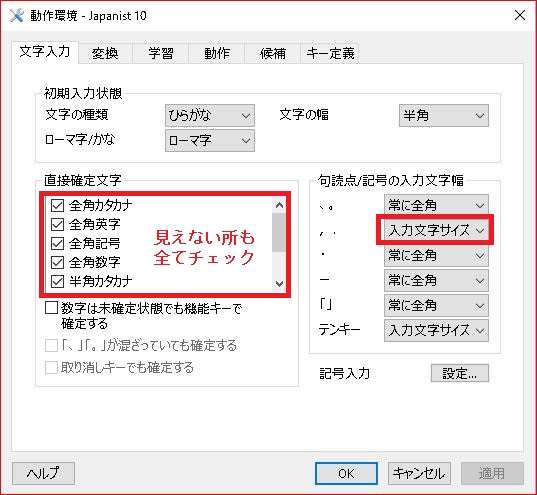This screenshot has height=495, width=537.
Task: Open the テンキー width dropdown
Action: [436, 331]
